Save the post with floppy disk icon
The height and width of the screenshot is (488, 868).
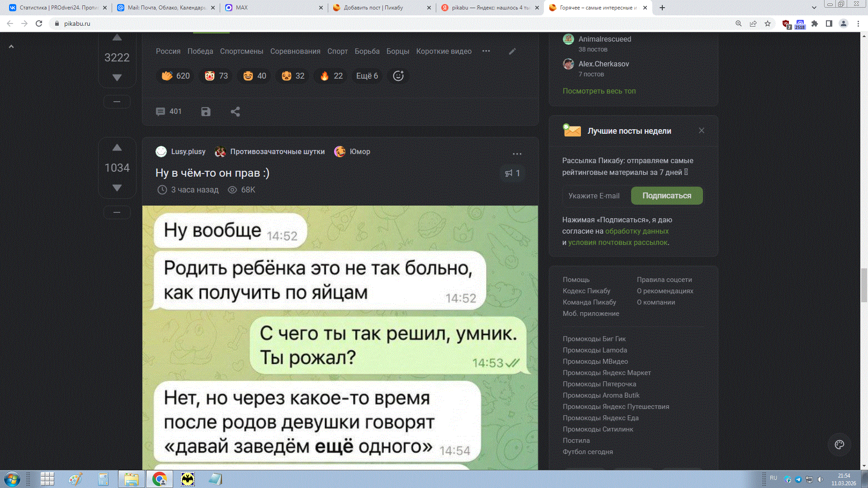coord(206,112)
